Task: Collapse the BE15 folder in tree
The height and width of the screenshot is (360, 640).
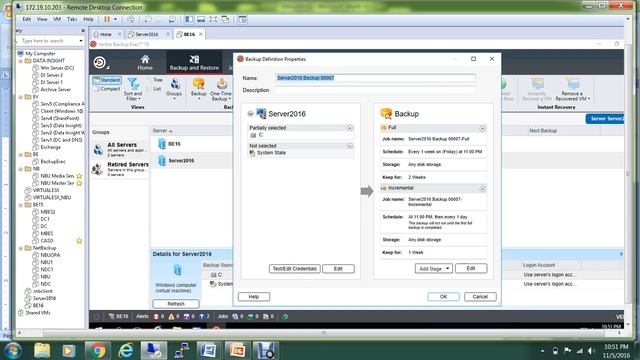Action: [x=20, y=205]
